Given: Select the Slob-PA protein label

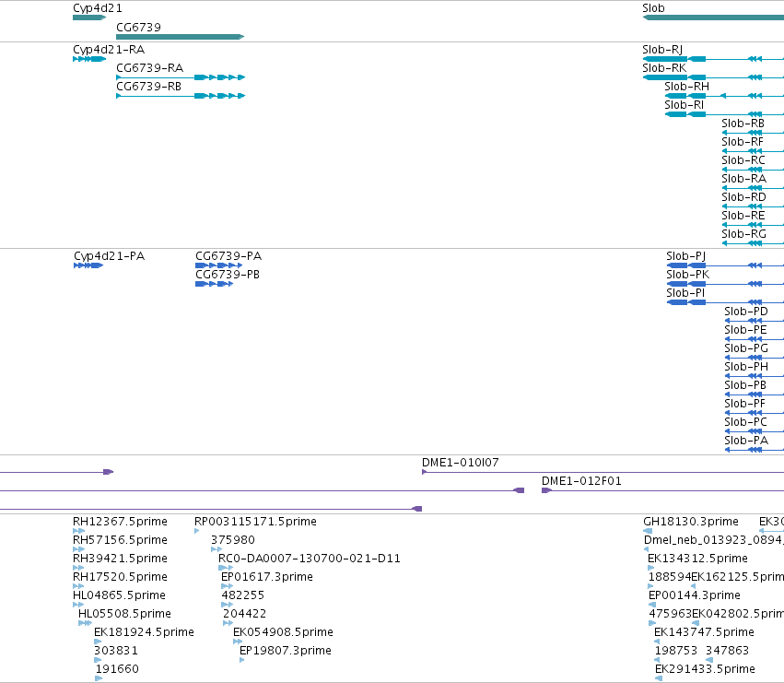Looking at the screenshot, I should coord(746,441).
